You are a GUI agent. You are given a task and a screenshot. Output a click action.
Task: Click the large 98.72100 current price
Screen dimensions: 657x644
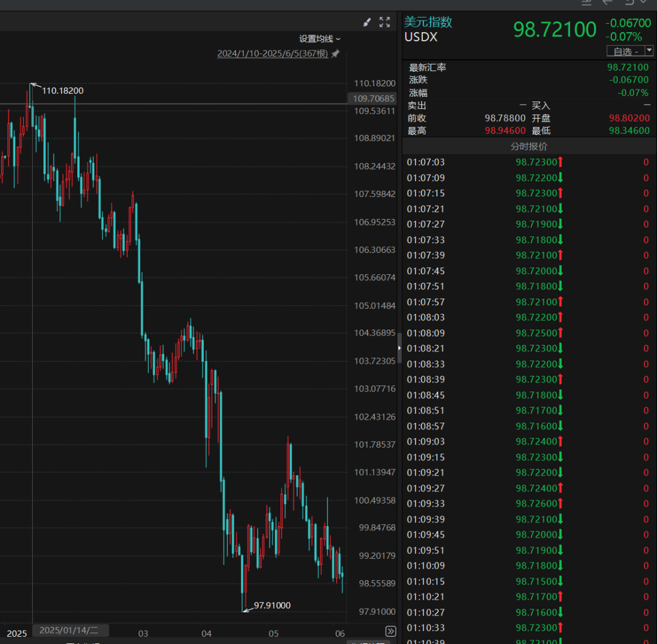coord(554,29)
